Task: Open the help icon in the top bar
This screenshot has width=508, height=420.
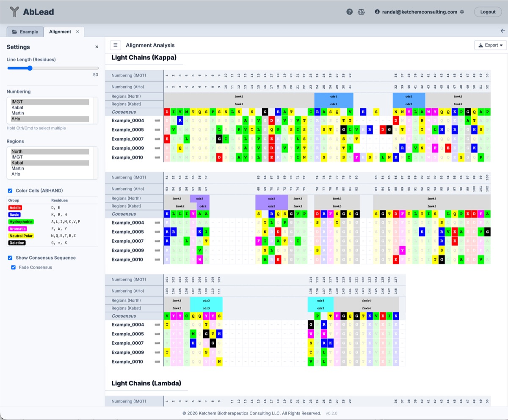Action: tap(350, 12)
